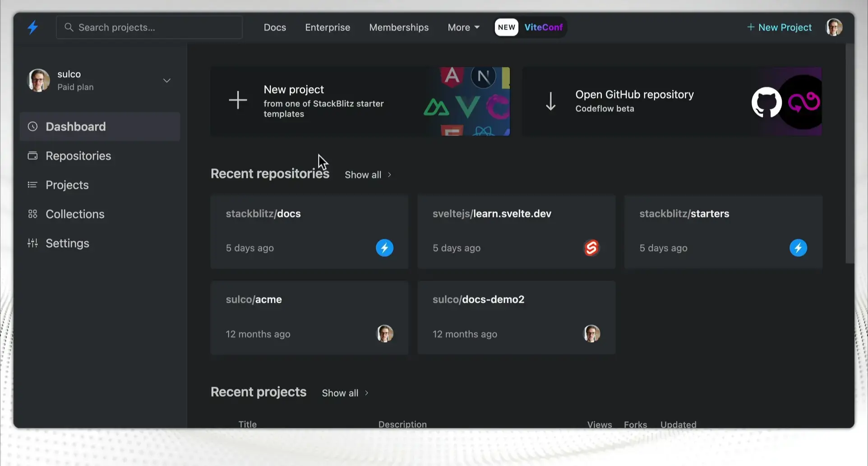
Task: Click the Repositories sidebar icon
Action: coord(32,155)
